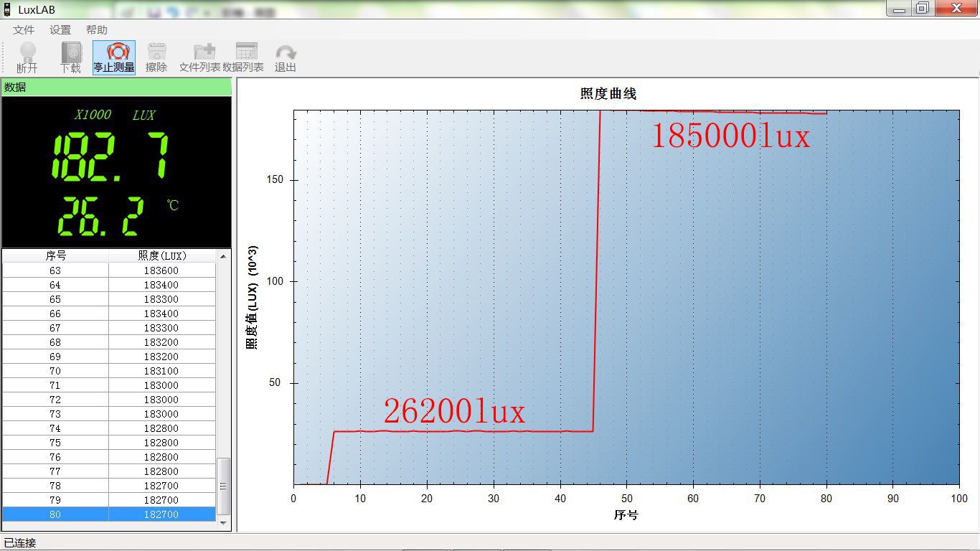Viewport: 980px width, 551px height.
Task: Click the 182.7 lux digital reading
Action: point(110,156)
